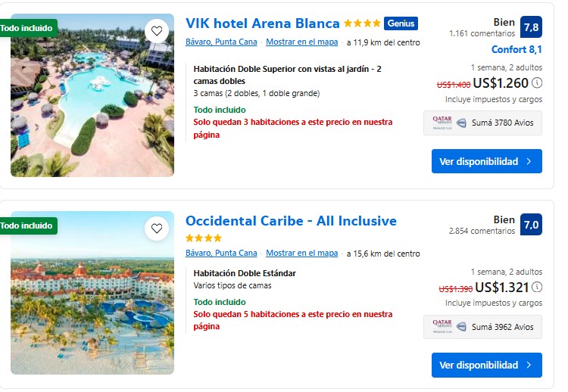Save Occidental Caribe with heart icon

point(157,228)
